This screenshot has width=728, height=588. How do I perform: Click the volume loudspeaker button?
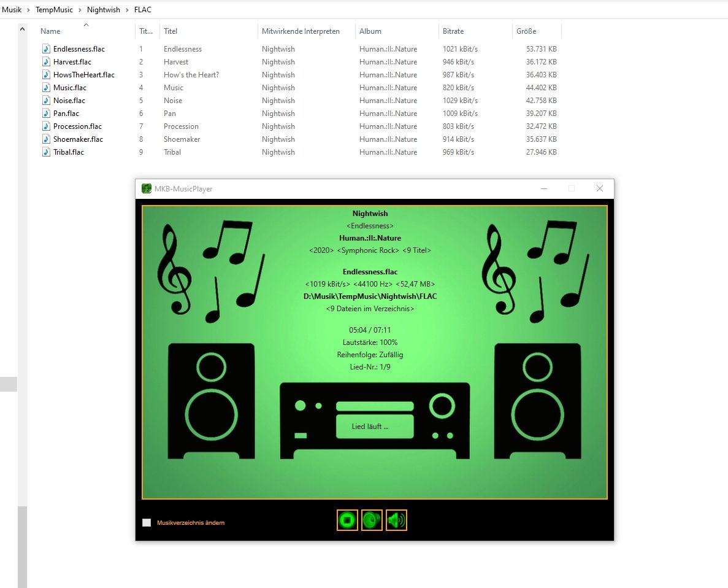click(396, 520)
